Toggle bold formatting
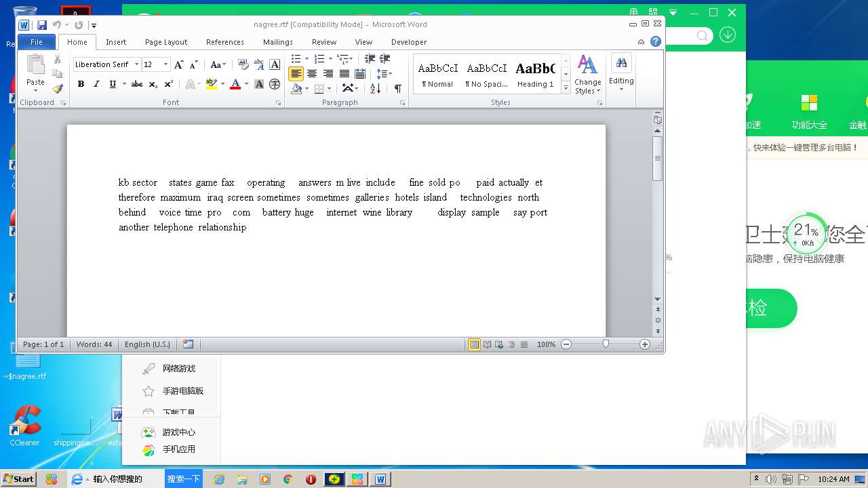 pos(81,84)
